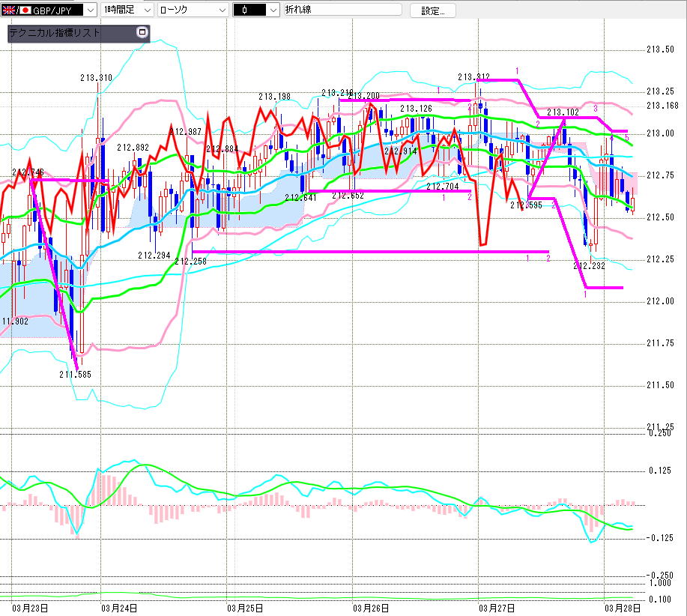Click the 設定... settings button
Screen dimensions: 687x616
point(433,10)
